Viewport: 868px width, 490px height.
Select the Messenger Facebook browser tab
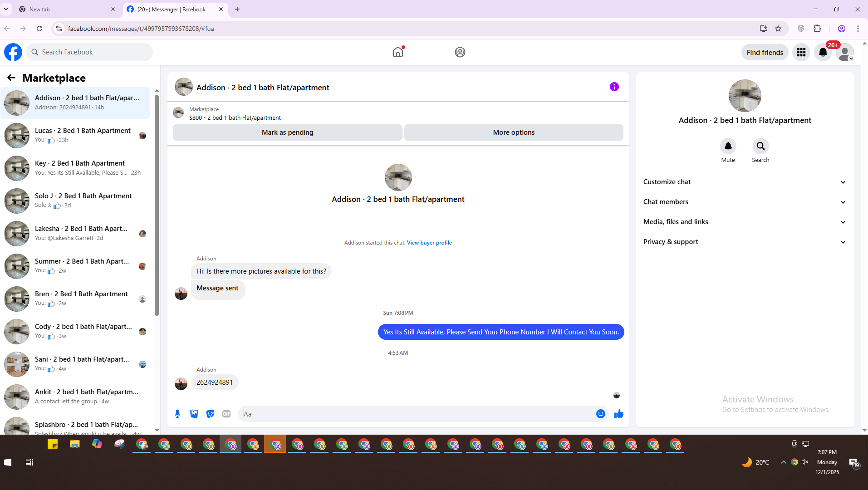coord(175,9)
